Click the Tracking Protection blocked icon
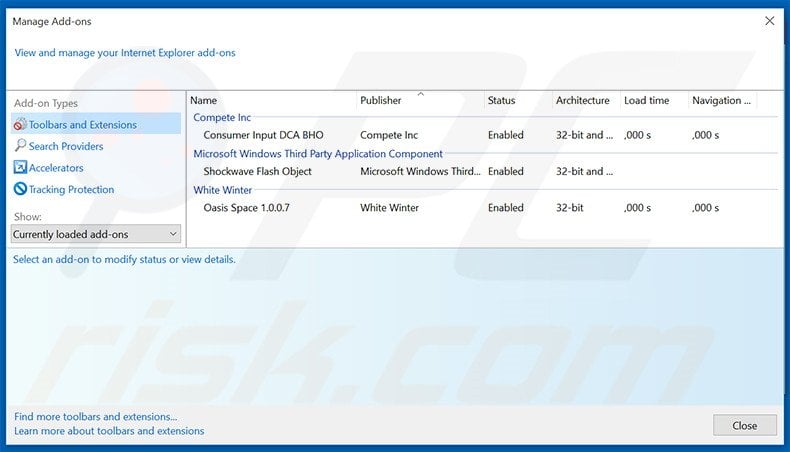Image resolution: width=790 pixels, height=452 pixels. pyautogui.click(x=20, y=189)
